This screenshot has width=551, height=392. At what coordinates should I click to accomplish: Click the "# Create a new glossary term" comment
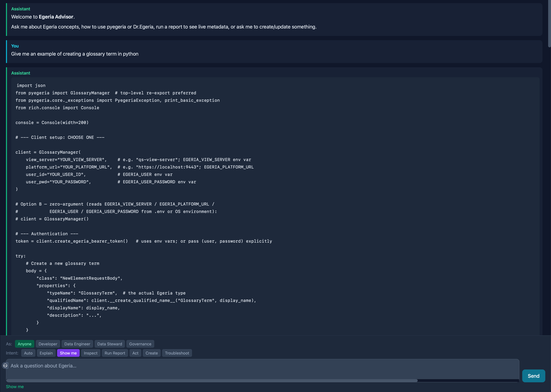coord(63,263)
